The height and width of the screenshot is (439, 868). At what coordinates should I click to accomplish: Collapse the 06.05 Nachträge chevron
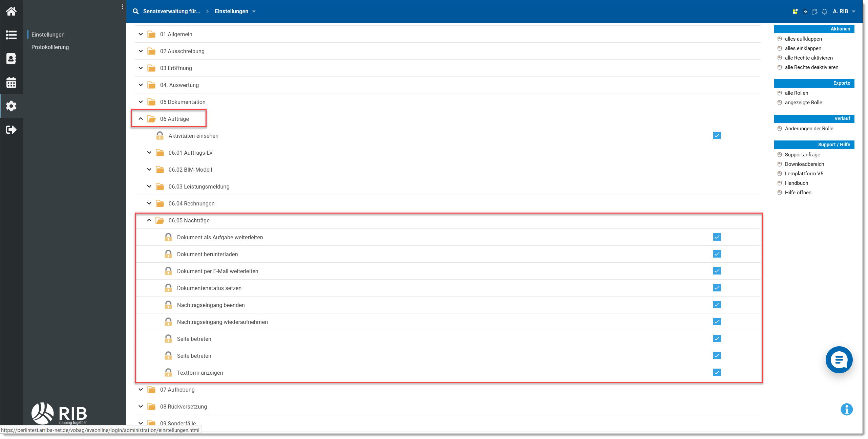tap(149, 220)
